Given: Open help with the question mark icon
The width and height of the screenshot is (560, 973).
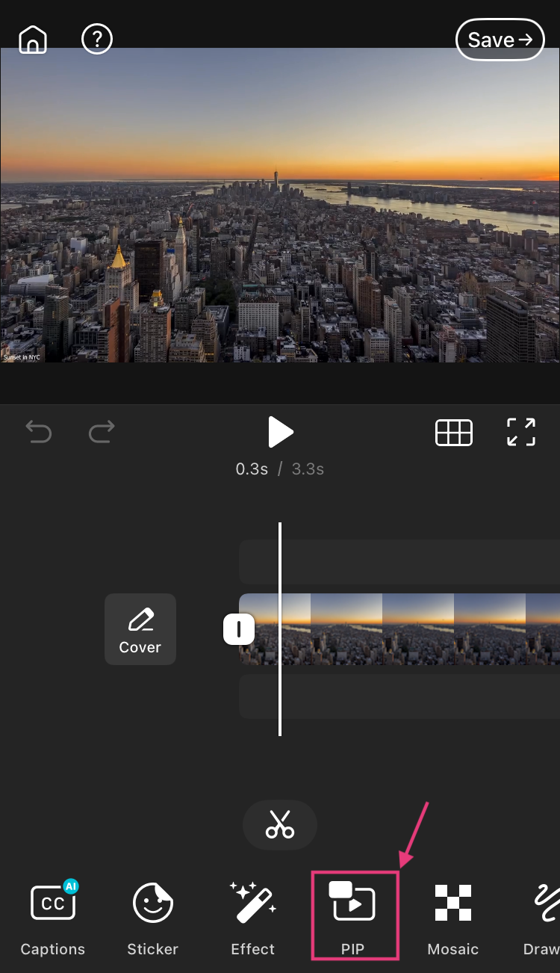Looking at the screenshot, I should tap(97, 39).
